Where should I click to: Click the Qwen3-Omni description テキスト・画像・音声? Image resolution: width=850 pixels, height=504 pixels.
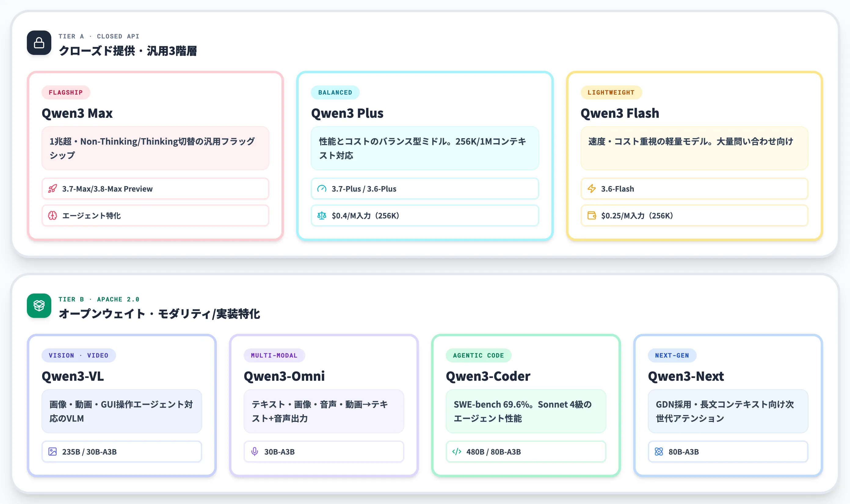[x=324, y=411]
